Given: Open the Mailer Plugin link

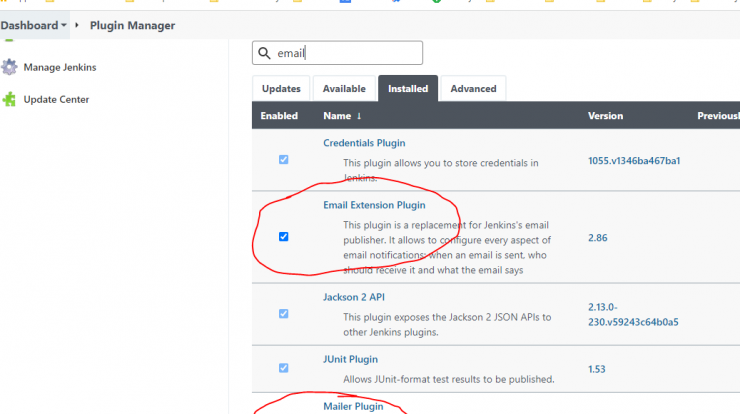Looking at the screenshot, I should pos(353,406).
